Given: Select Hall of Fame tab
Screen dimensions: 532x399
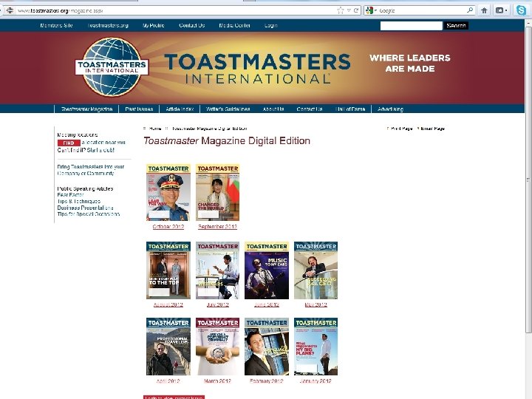Looking at the screenshot, I should coord(350,109).
